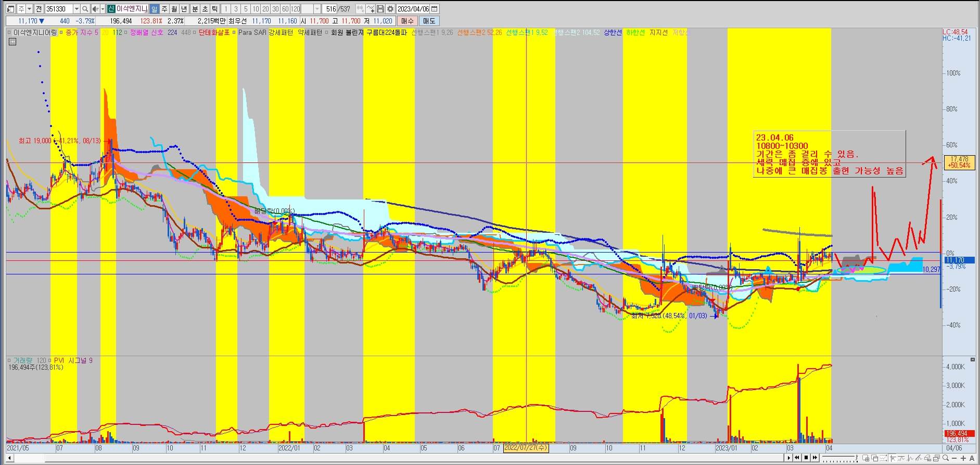
Task: Click the 전 button before stock code
Action: (x=39, y=9)
